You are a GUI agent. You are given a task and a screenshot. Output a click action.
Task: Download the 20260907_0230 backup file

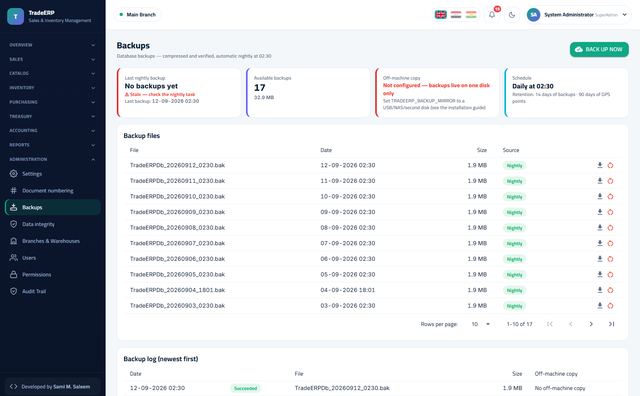point(600,243)
